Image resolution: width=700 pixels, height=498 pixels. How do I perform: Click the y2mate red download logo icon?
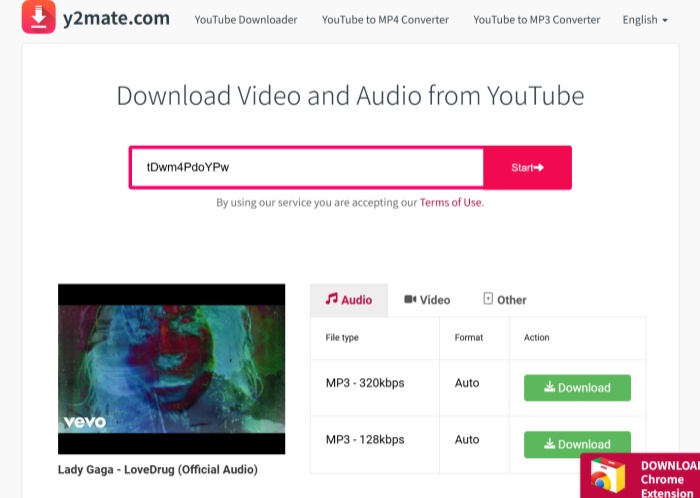(39, 17)
